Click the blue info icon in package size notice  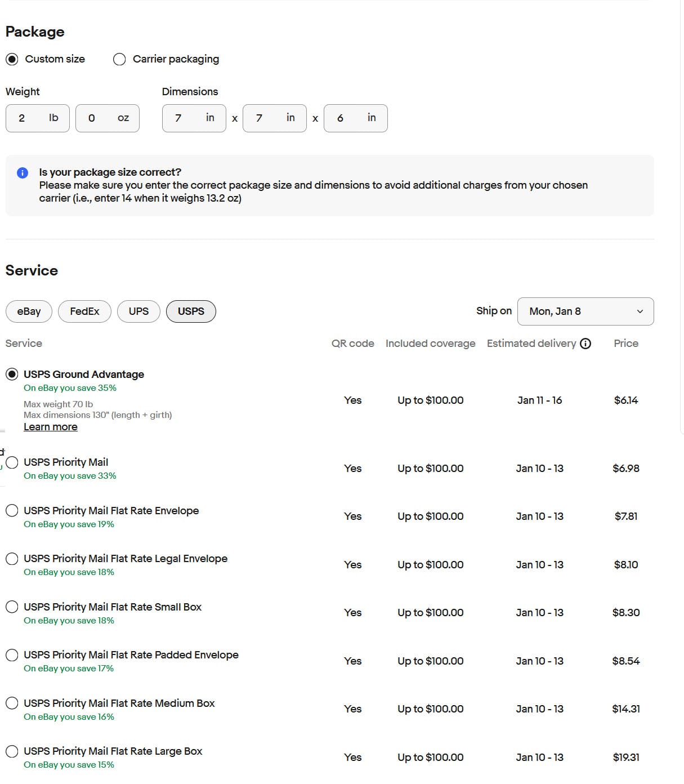coord(23,173)
